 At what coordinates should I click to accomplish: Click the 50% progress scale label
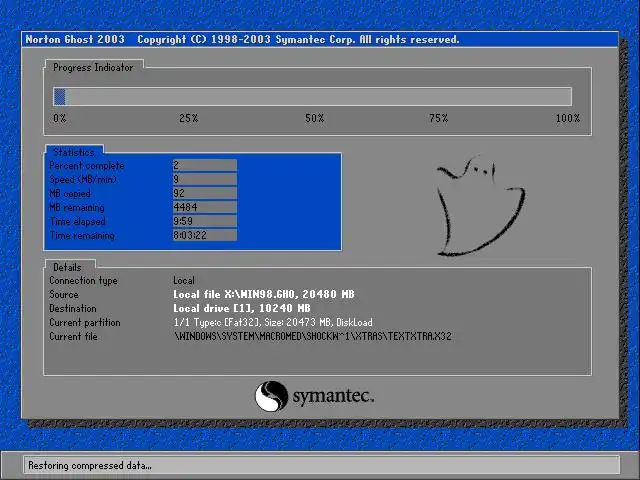[x=314, y=118]
